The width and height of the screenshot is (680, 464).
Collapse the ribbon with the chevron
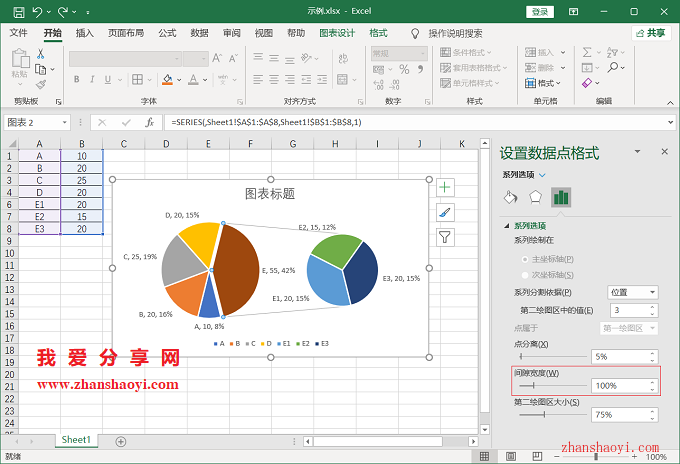pyautogui.click(x=670, y=102)
